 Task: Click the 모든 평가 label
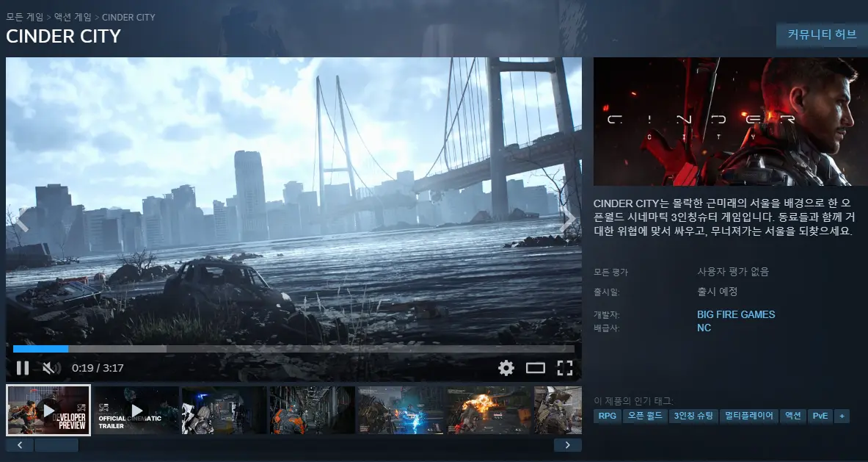pos(610,272)
